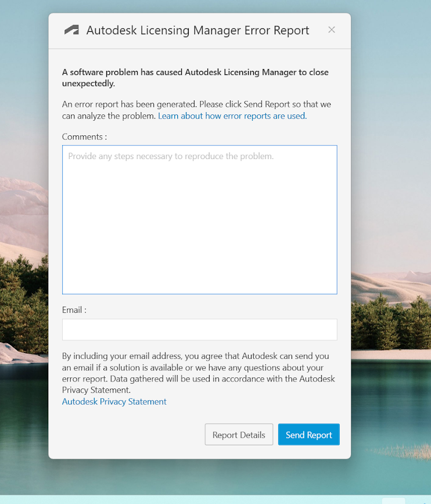The width and height of the screenshot is (431, 504).
Task: Click the Send Report button
Action: coord(308,435)
